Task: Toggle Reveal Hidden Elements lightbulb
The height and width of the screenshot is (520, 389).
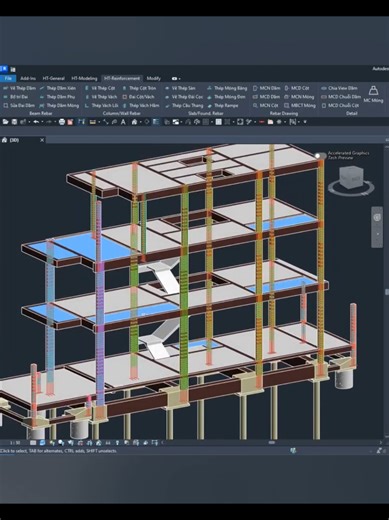Action: tap(117, 443)
